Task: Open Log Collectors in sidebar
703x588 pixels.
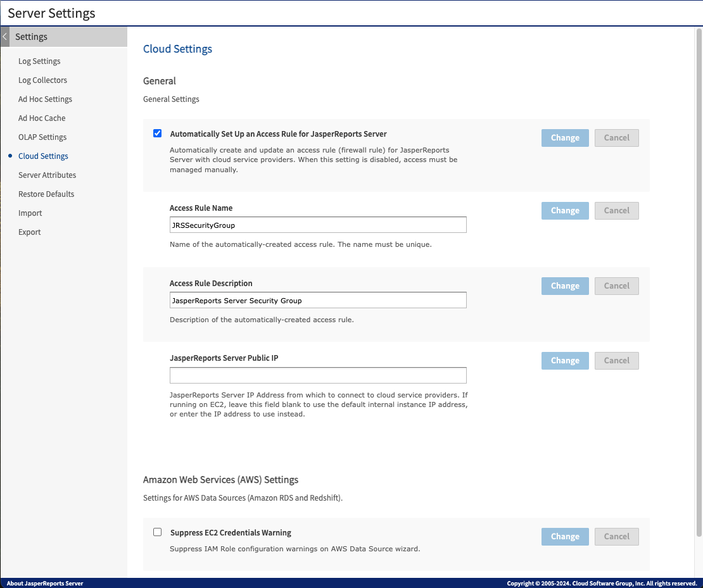Action: [42, 80]
